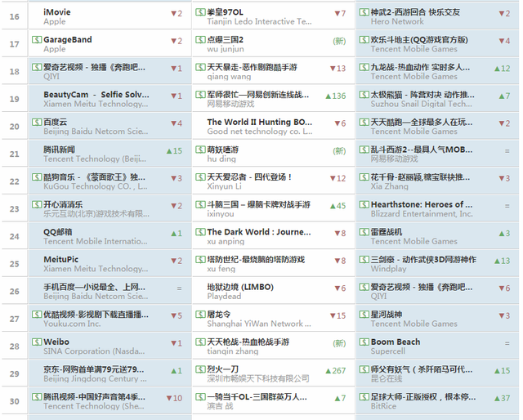This screenshot has height=420, width=523.
Task: View publisher Suzhou Snail Digital Tech
Action: 422,104
